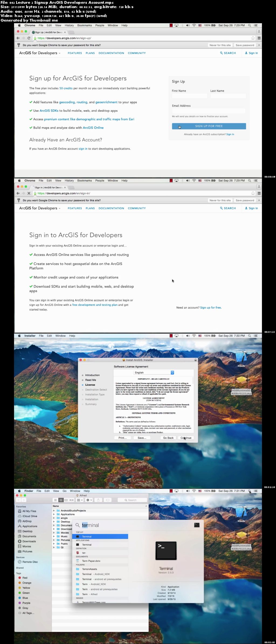Click Go Back in the Installer
Viewport: 276px width, 644px height.
pyautogui.click(x=168, y=438)
